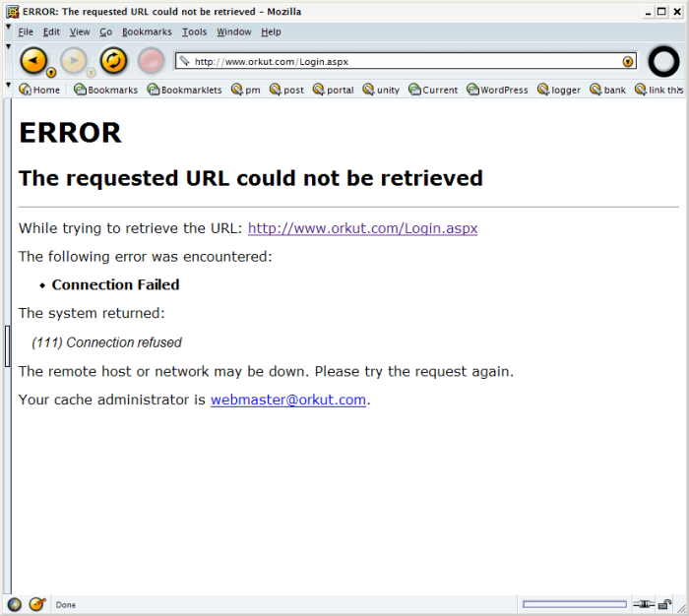Open the Back button history dropdown arrow
689x616 pixels.
[x=51, y=73]
